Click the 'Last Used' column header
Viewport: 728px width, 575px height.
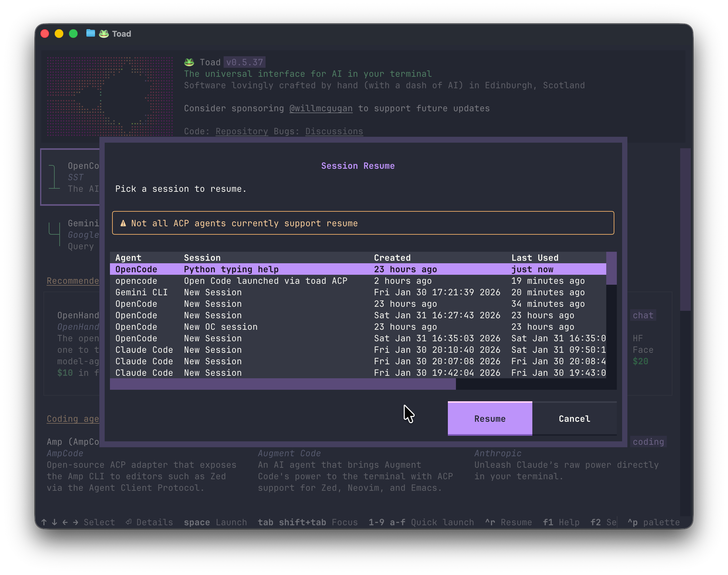[535, 258]
